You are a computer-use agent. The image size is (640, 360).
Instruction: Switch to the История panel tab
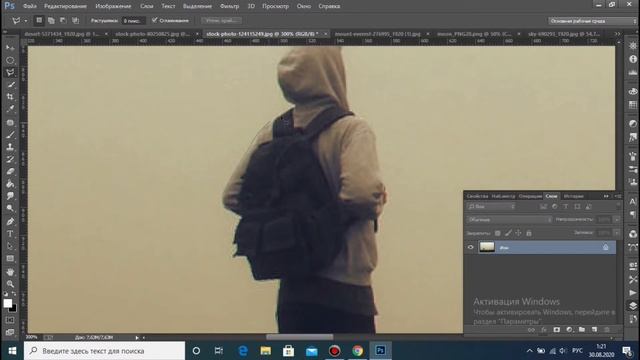click(573, 196)
